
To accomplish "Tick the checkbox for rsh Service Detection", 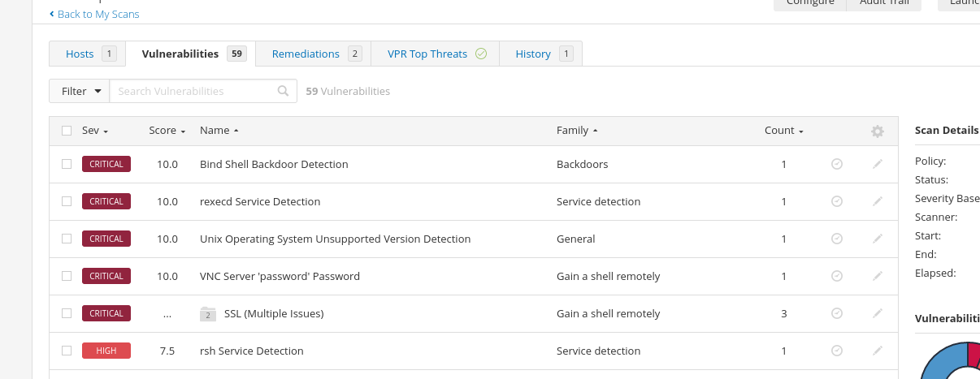I will tap(67, 351).
